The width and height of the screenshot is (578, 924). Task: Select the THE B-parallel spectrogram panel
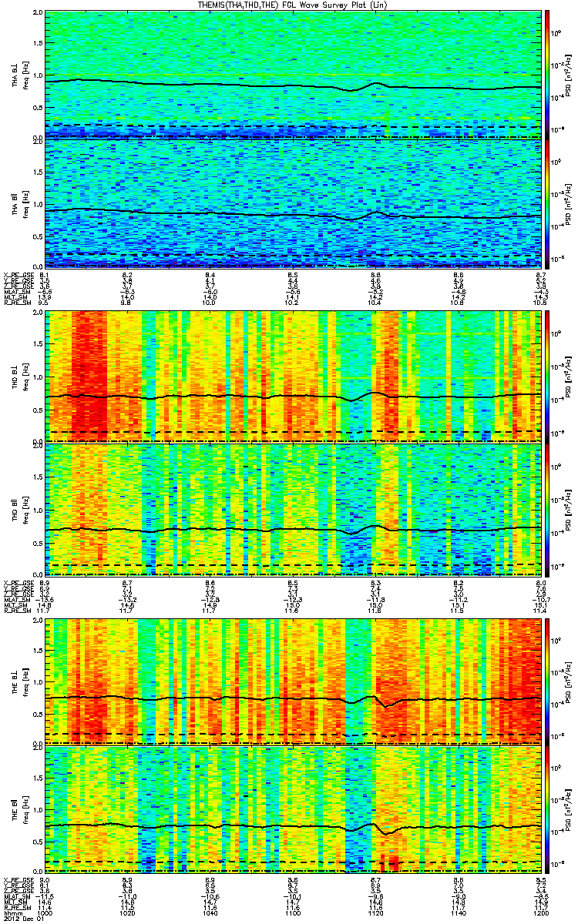293,808
